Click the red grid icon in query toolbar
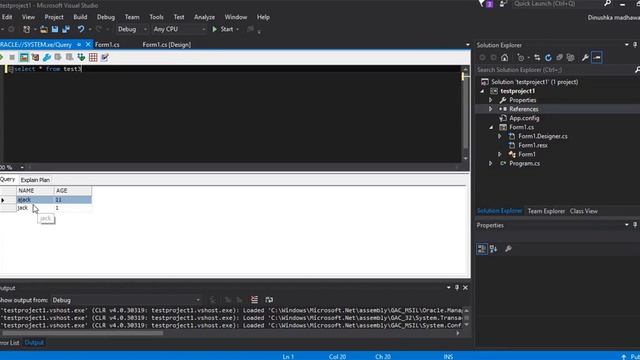 point(93,58)
